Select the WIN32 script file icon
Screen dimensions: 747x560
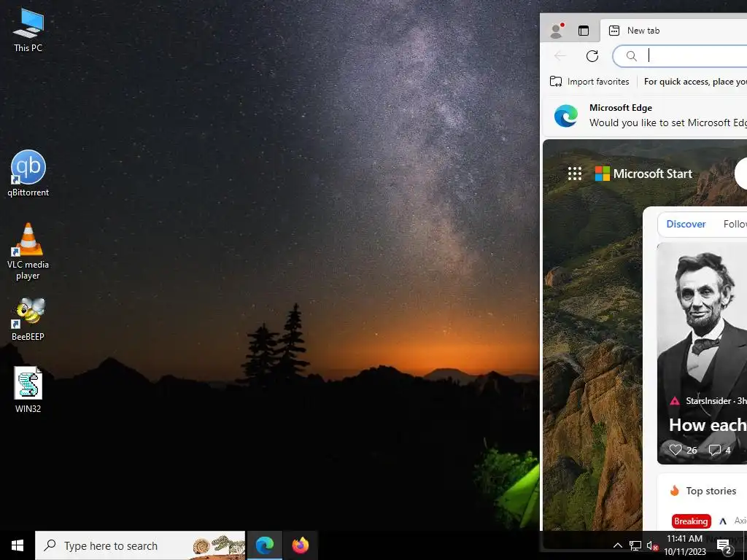pyautogui.click(x=28, y=389)
